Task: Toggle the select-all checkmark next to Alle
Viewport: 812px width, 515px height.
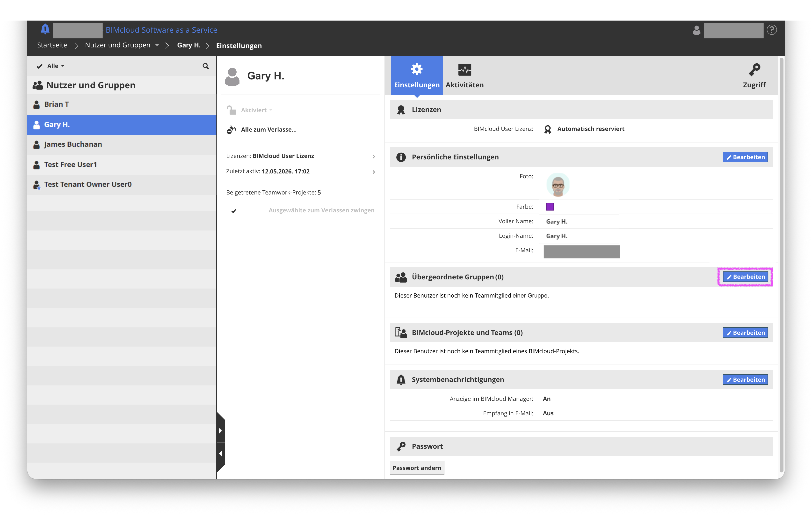Action: 39,66
